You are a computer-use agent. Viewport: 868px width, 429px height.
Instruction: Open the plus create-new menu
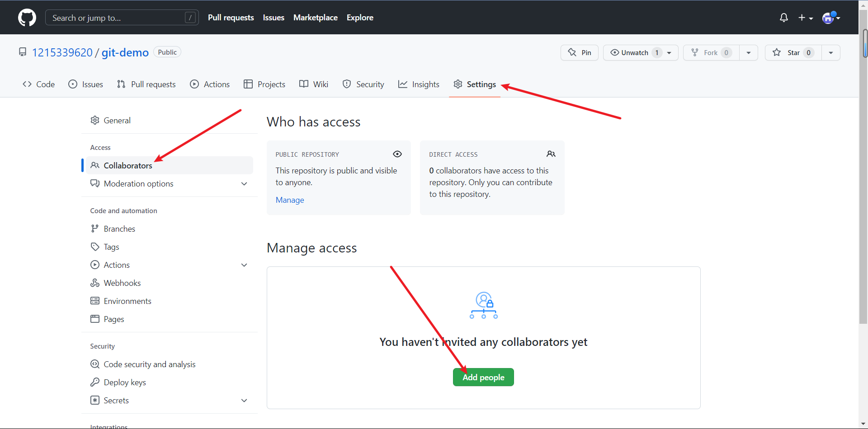click(x=806, y=18)
